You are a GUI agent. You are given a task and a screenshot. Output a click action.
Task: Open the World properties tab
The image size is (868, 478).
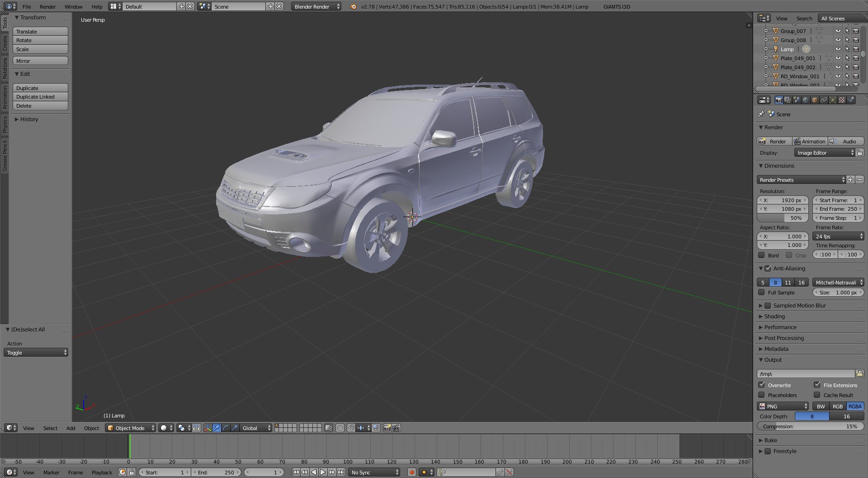tap(806, 100)
